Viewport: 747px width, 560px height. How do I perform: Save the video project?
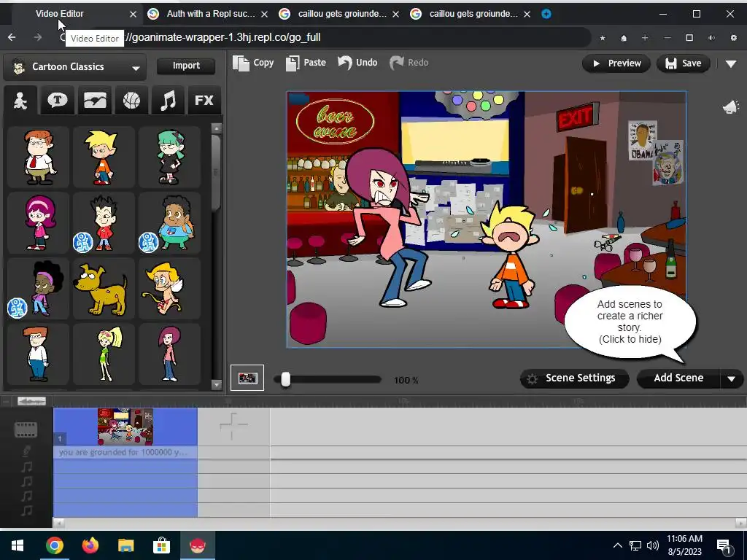(x=683, y=63)
